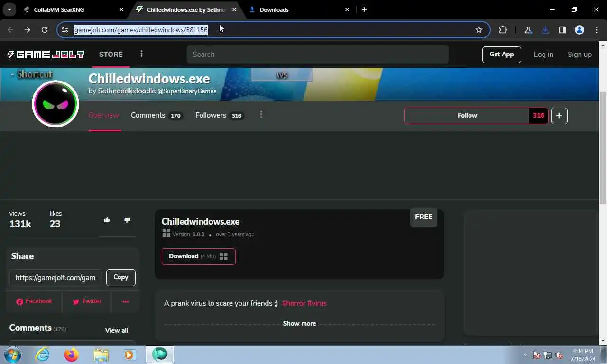Open Windows Media Player from taskbar

point(129,355)
